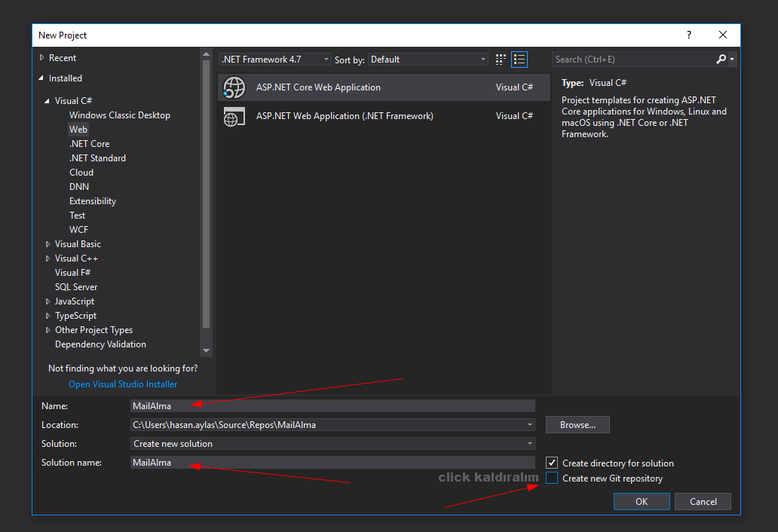Switch to small icons grid view

click(x=501, y=60)
